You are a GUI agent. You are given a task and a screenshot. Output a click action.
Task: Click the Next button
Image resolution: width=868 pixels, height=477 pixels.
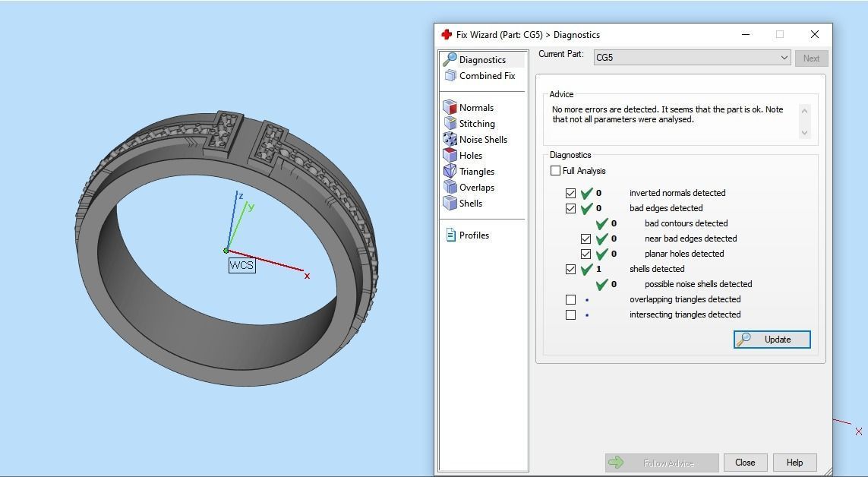click(x=812, y=58)
